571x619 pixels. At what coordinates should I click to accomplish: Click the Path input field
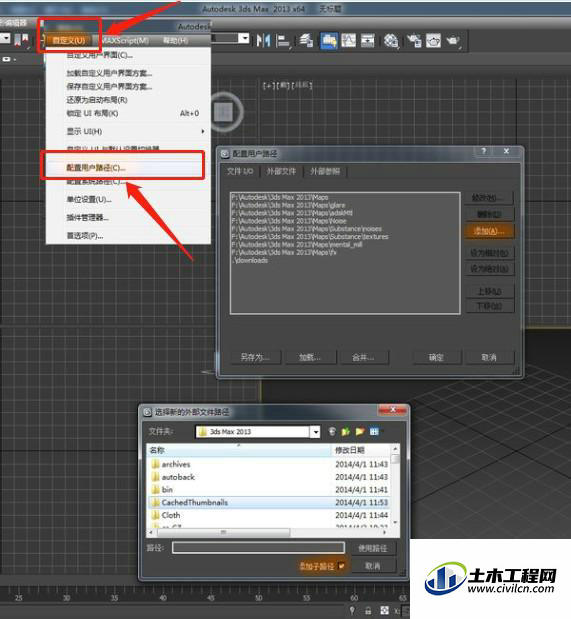pos(258,548)
